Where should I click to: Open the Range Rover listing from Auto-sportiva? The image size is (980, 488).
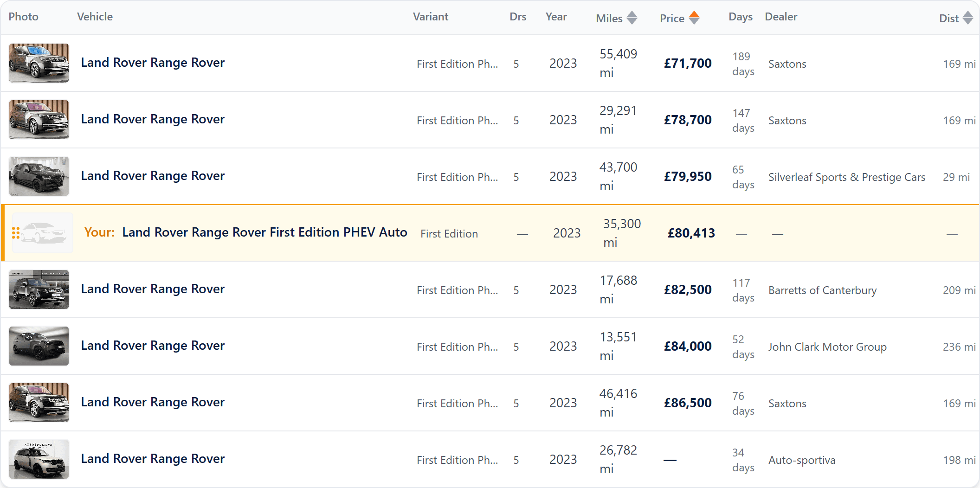[153, 459]
